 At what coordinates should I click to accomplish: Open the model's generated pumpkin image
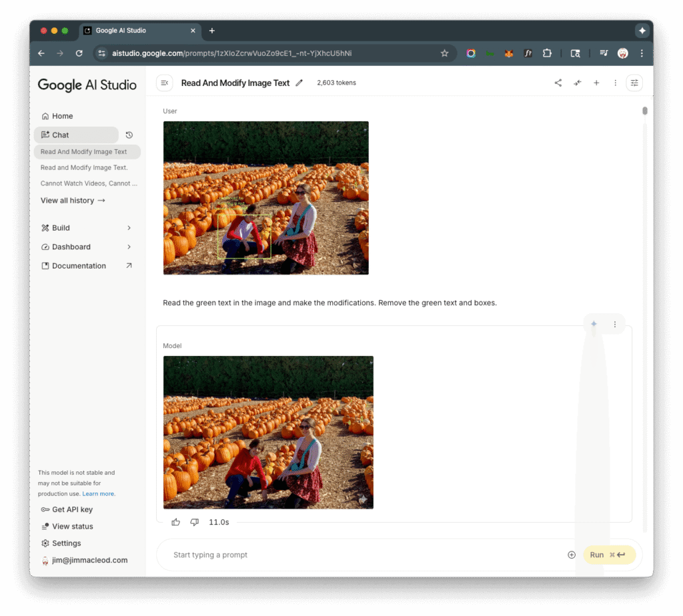tap(268, 432)
